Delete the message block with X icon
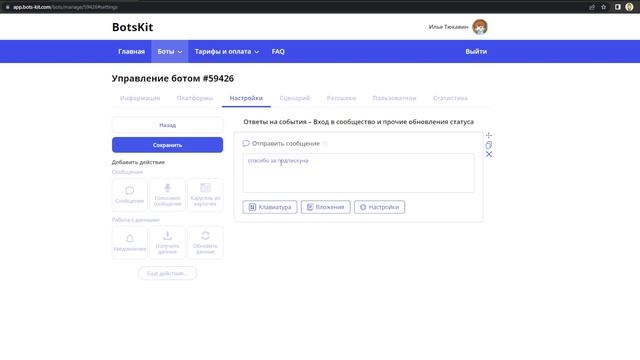 (x=489, y=154)
